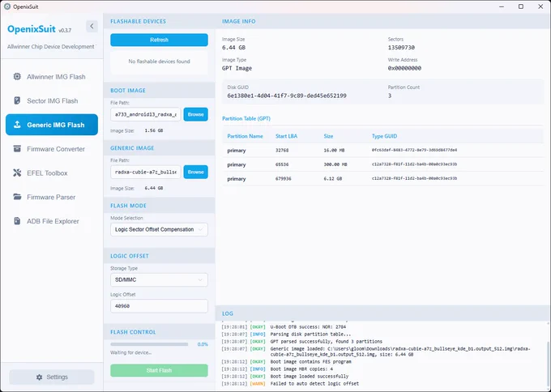The width and height of the screenshot is (551, 392).
Task: Minimize the OpenixSuit window
Action: pyautogui.click(x=502, y=6)
